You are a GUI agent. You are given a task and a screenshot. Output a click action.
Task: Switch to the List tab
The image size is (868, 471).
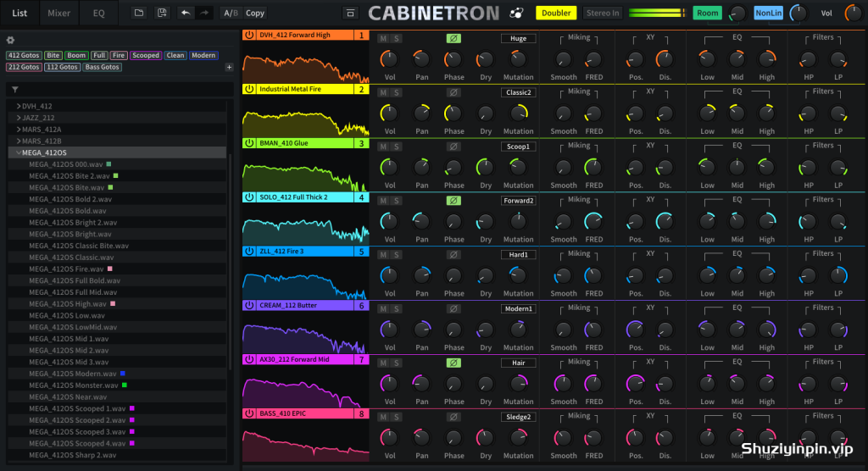[19, 13]
